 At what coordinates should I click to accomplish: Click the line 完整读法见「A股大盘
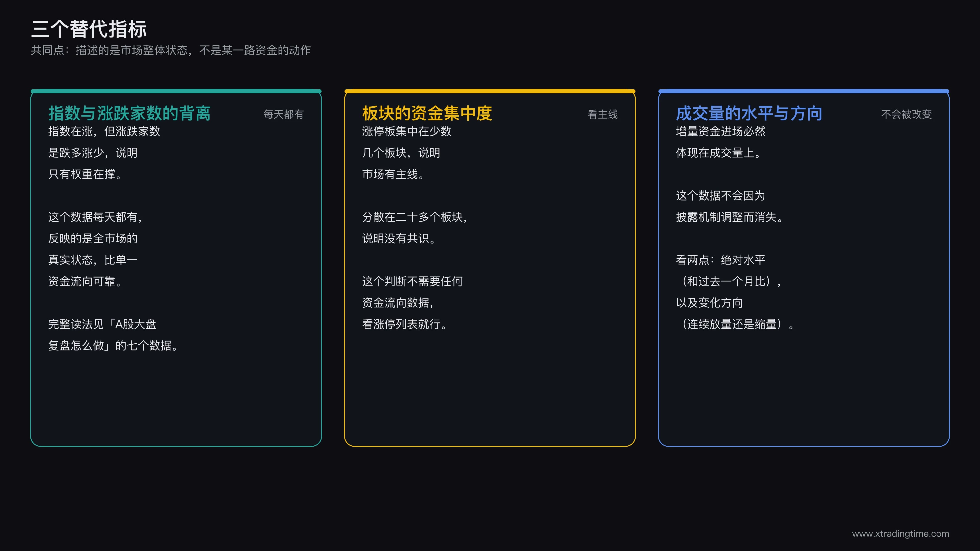tap(102, 324)
